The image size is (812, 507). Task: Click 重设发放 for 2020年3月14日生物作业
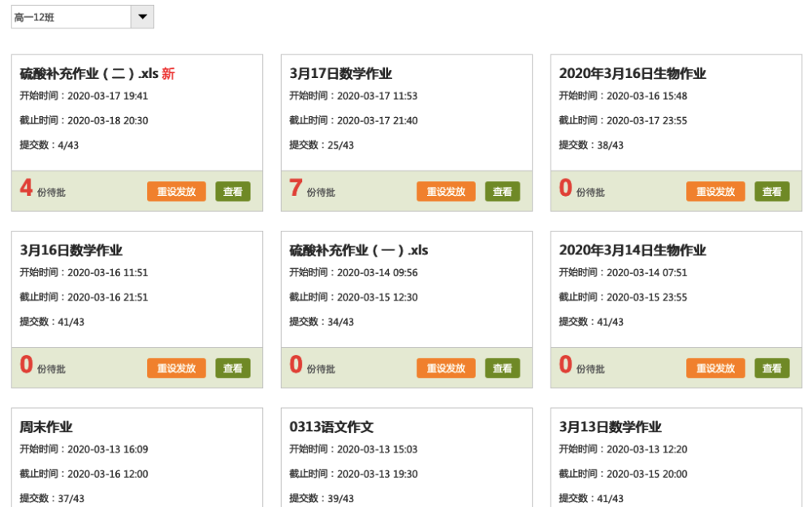(x=715, y=368)
